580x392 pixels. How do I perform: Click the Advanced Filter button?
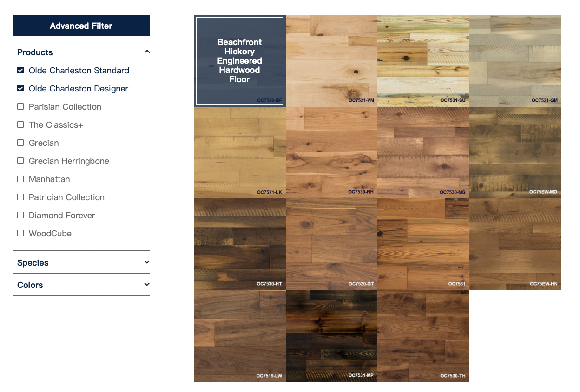(x=81, y=26)
